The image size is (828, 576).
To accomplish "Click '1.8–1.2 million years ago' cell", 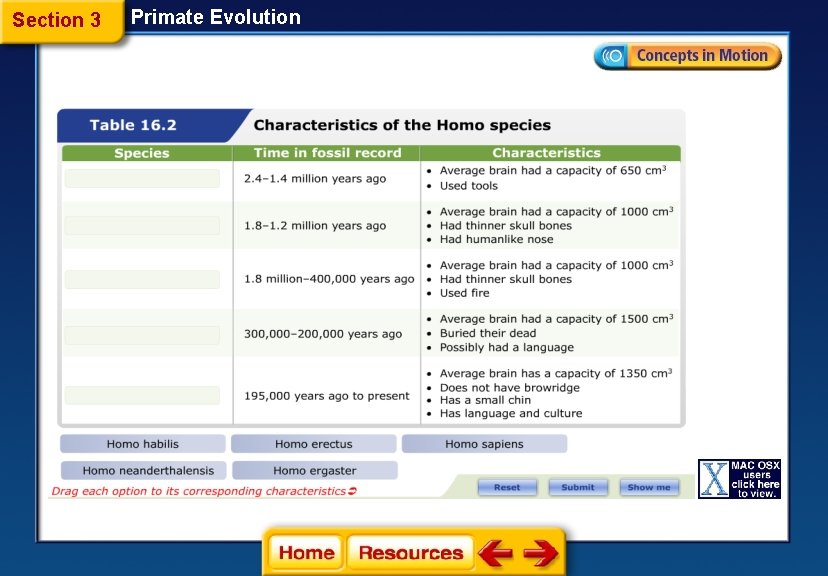I will [315, 225].
